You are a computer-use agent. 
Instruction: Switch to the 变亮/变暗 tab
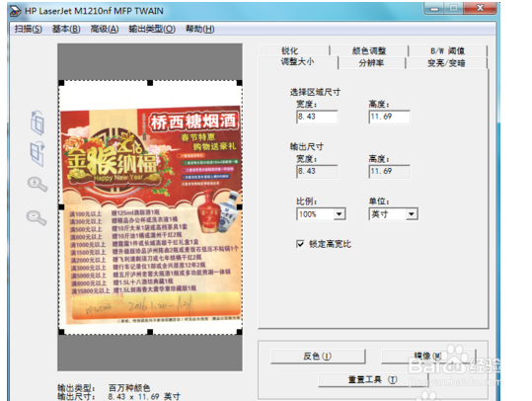(x=446, y=63)
